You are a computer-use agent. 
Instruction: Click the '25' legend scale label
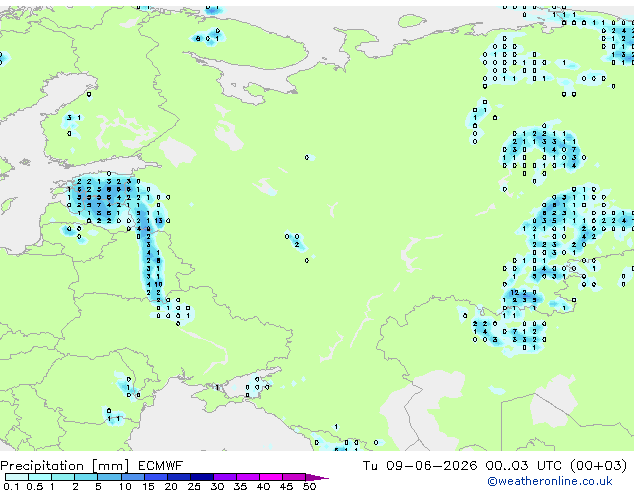(x=194, y=486)
